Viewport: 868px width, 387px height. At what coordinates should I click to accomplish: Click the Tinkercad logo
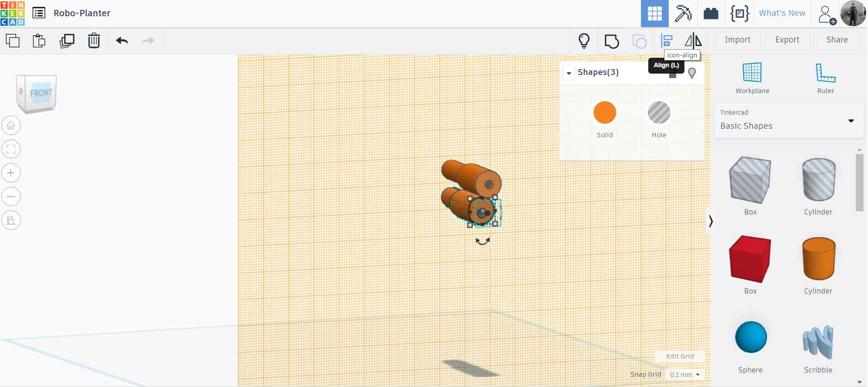point(13,13)
